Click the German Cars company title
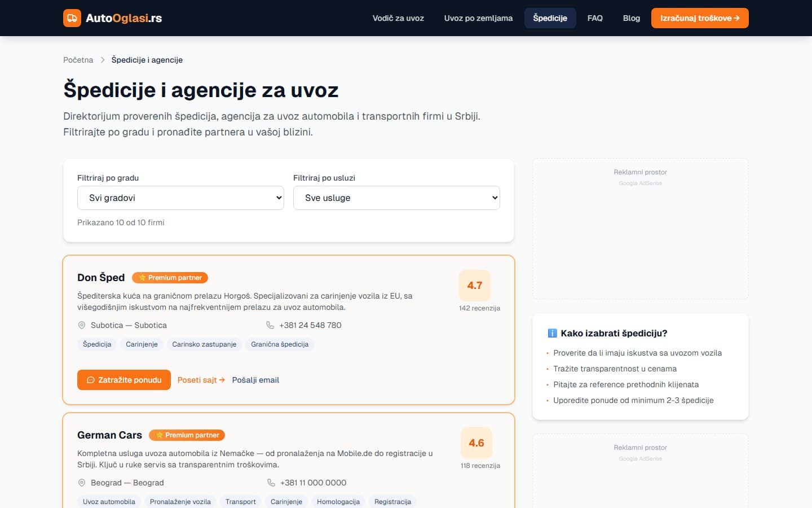This screenshot has height=508, width=812. [109, 435]
